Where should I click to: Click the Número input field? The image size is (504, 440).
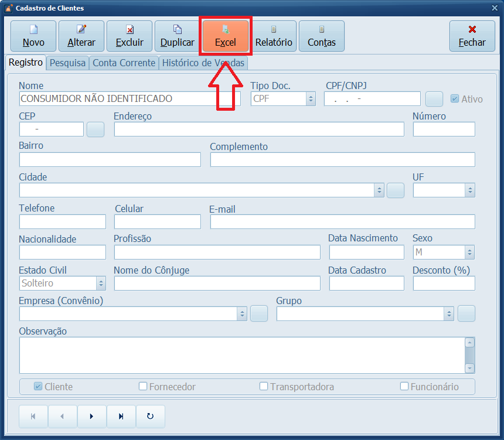pyautogui.click(x=444, y=129)
